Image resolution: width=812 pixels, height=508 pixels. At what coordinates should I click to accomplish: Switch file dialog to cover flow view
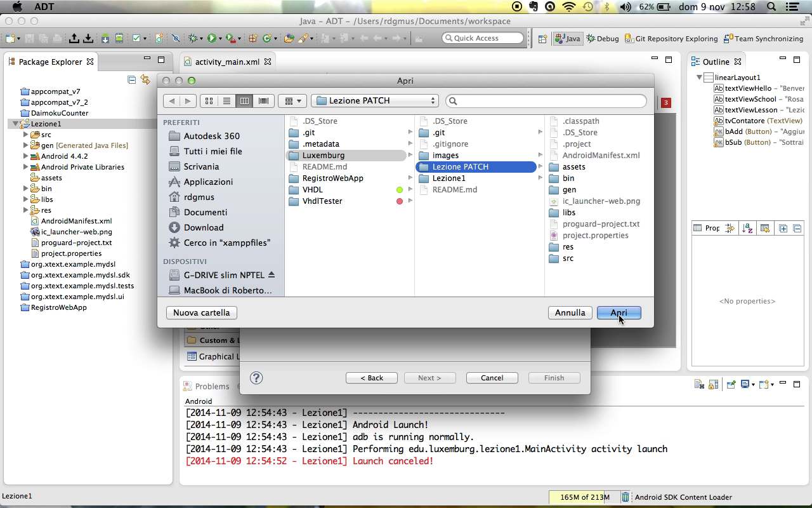pos(263,100)
